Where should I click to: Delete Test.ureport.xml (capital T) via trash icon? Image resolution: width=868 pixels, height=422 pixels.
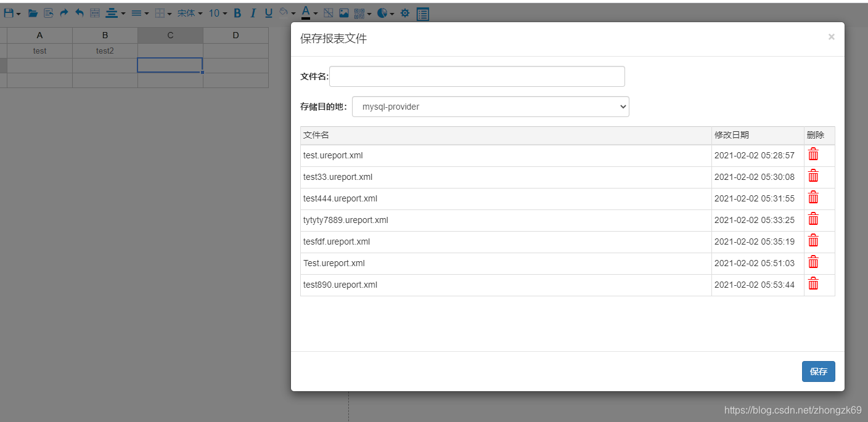coord(814,262)
